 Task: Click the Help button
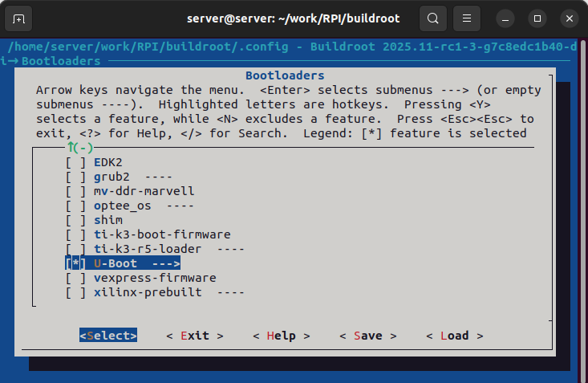click(282, 336)
